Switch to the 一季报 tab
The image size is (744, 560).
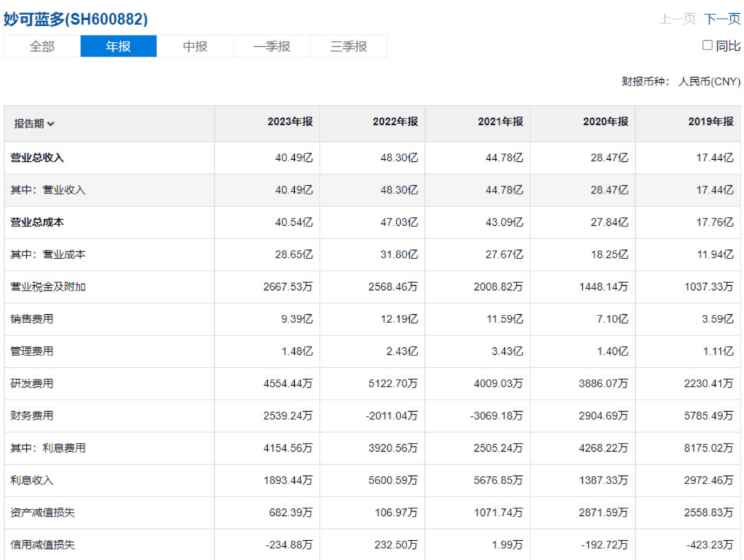[x=272, y=46]
